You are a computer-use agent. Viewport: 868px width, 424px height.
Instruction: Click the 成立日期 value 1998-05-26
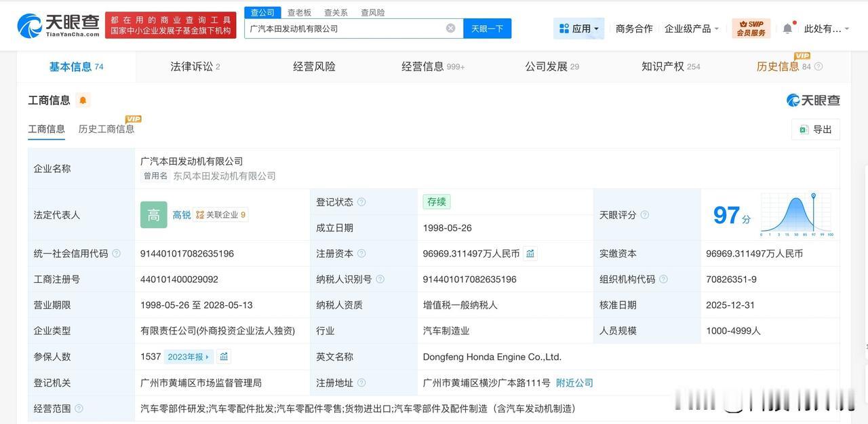coord(446,228)
